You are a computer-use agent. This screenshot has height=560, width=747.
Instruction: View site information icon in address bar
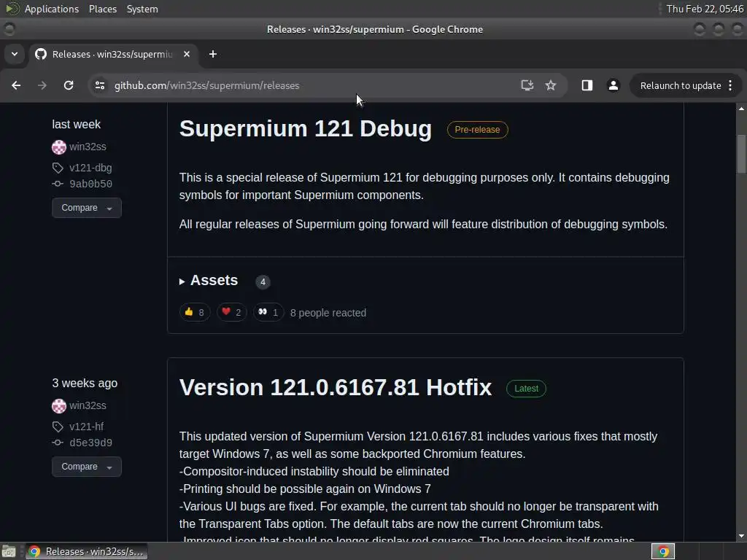point(99,85)
